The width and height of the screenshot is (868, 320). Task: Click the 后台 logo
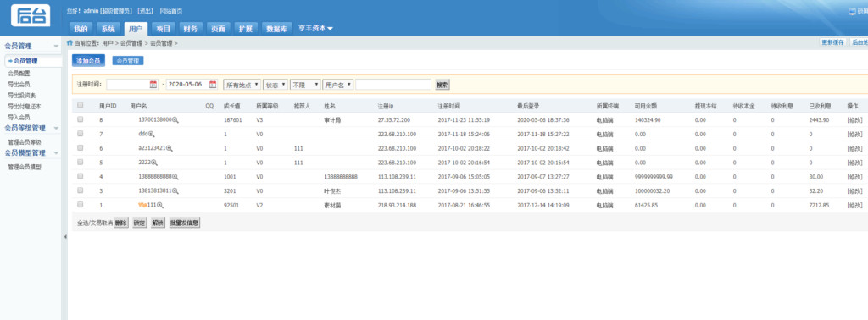point(31,15)
